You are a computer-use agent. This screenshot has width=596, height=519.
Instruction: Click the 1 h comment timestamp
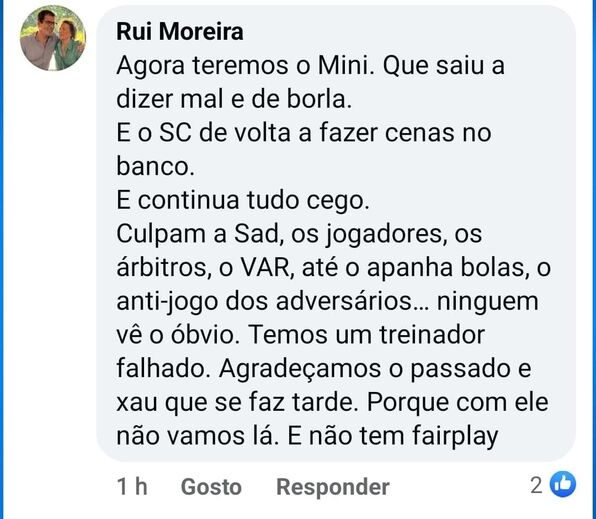pyautogui.click(x=132, y=486)
